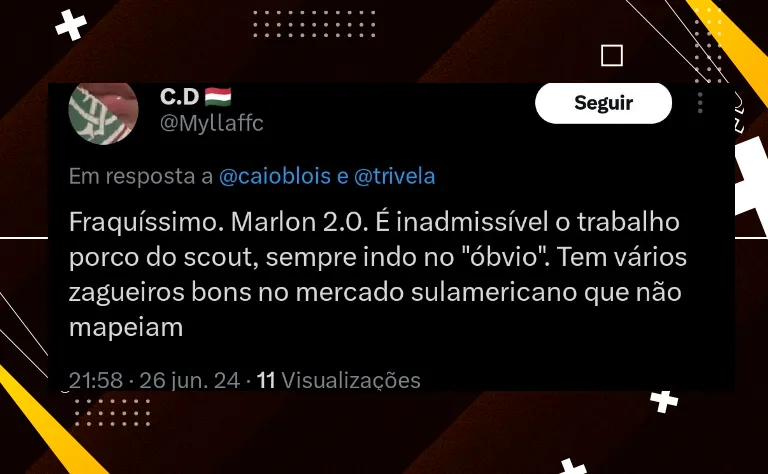Viewport: 768px width, 474px height.
Task: Open the @caioblois mention link
Action: click(275, 176)
